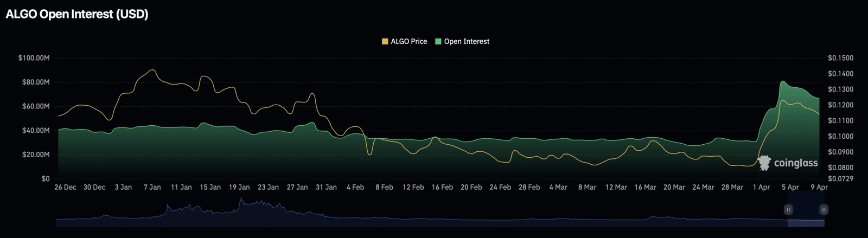Toggle the Open Interest series label
The height and width of the screenshot is (238, 868).
tap(467, 42)
